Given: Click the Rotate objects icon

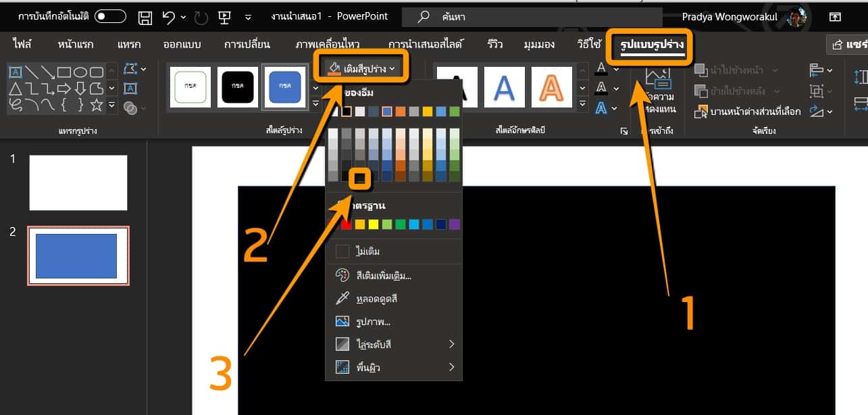Looking at the screenshot, I should 816,112.
